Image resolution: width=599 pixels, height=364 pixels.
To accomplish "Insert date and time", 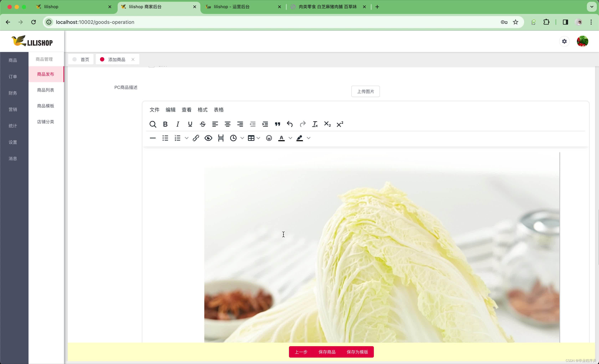I will pyautogui.click(x=233, y=138).
